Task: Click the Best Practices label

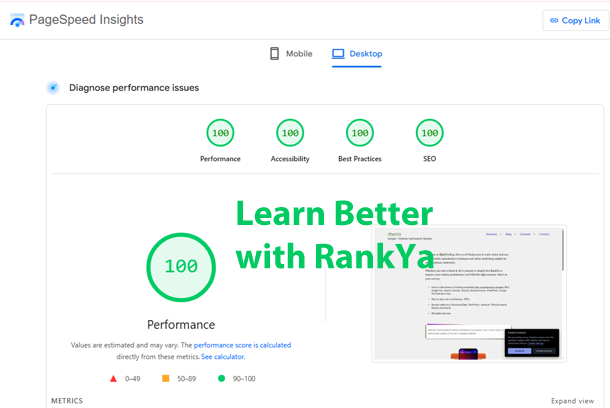Action: pos(360,159)
